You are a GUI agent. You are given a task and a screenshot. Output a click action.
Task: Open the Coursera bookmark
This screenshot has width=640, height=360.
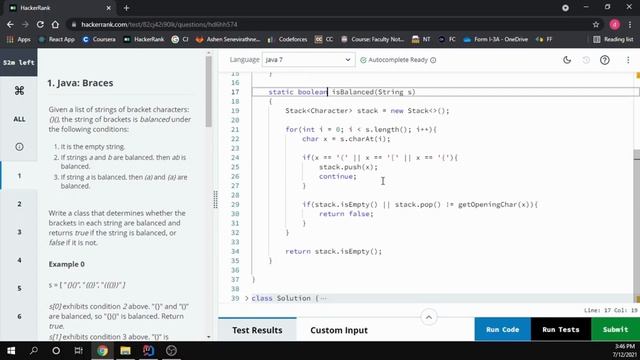[99, 39]
